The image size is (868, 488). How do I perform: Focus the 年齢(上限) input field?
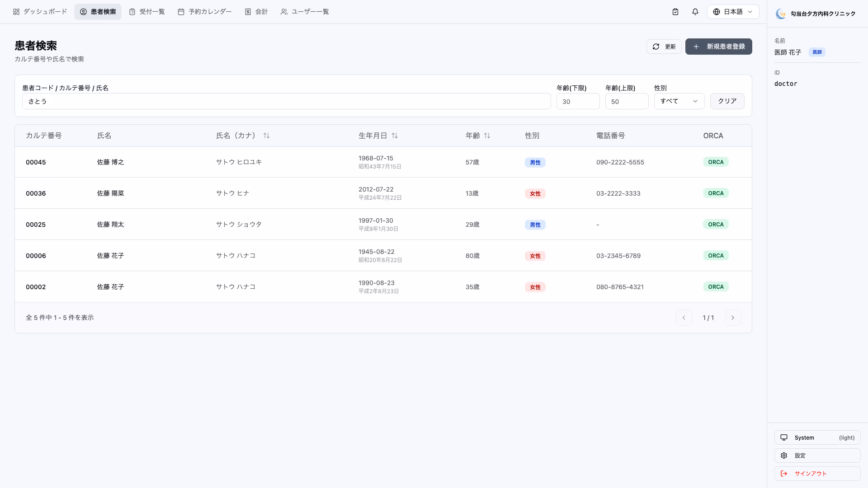627,101
